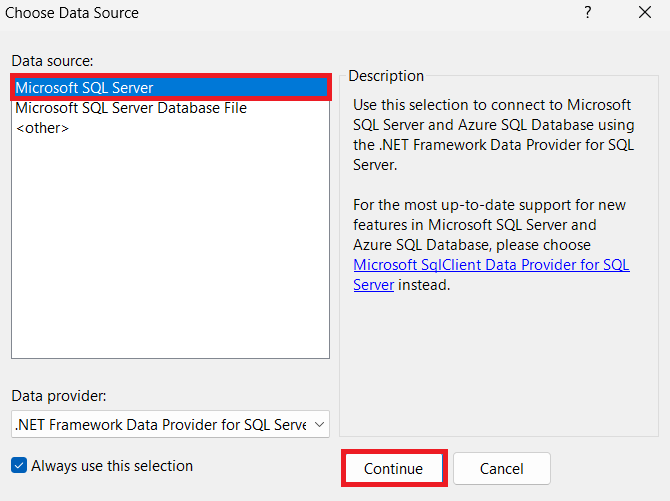Click the help question mark button
This screenshot has height=501, width=670.
click(x=588, y=13)
